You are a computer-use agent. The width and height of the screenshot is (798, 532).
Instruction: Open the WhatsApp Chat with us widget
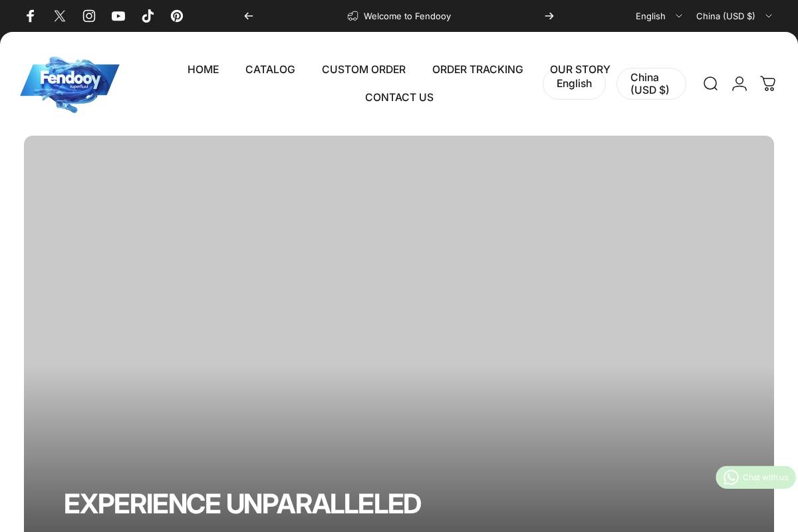[756, 477]
